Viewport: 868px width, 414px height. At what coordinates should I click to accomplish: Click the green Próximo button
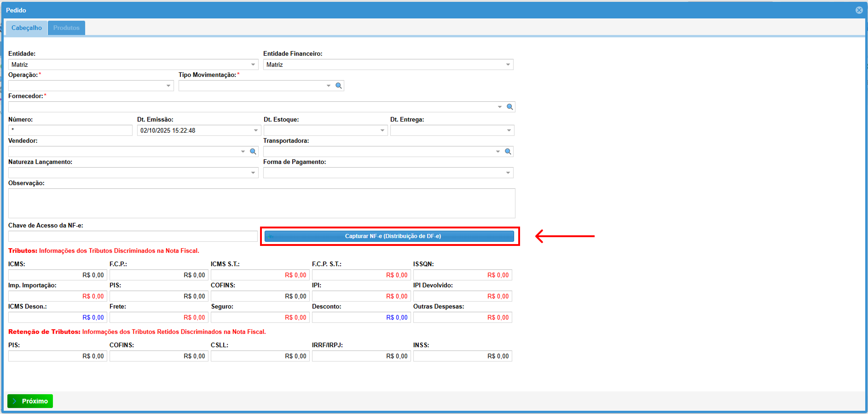[x=30, y=401]
